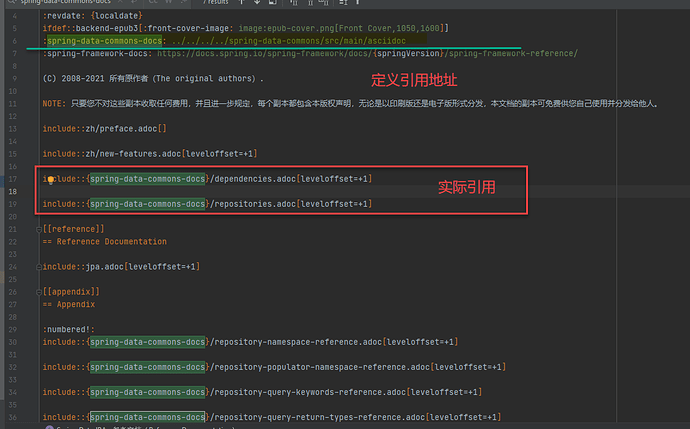
Task: Click 'include::jpa.adoc[leveloffset=+1]' line
Action: tap(121, 267)
